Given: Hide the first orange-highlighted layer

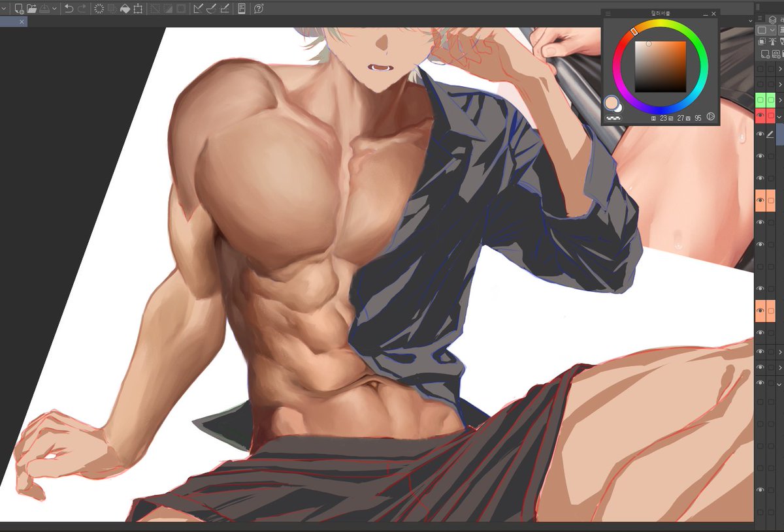Looking at the screenshot, I should tap(760, 200).
